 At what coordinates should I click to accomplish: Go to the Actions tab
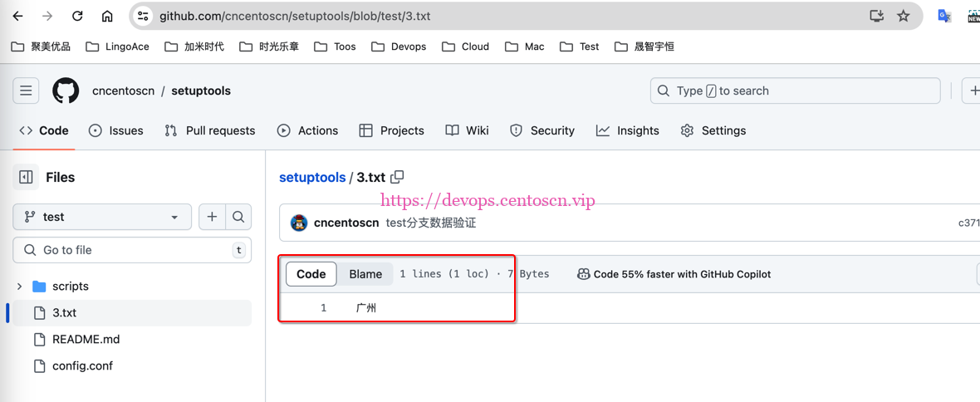coord(307,130)
